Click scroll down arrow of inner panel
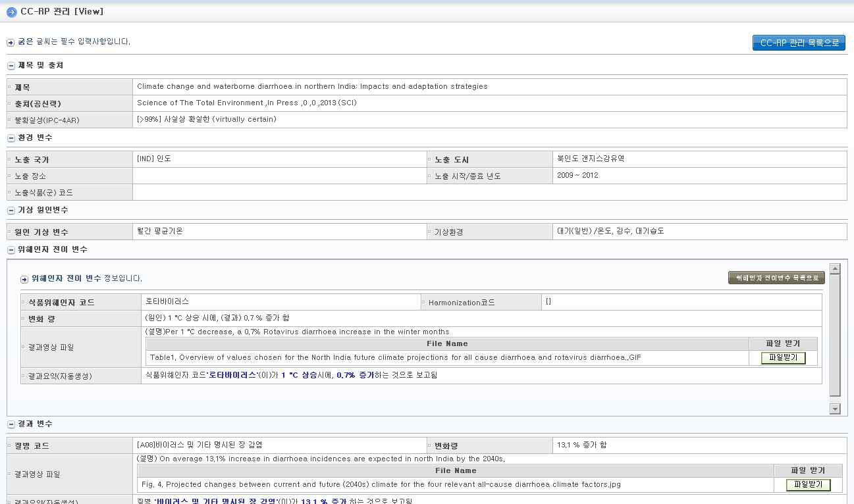854x504 pixels. point(835,409)
